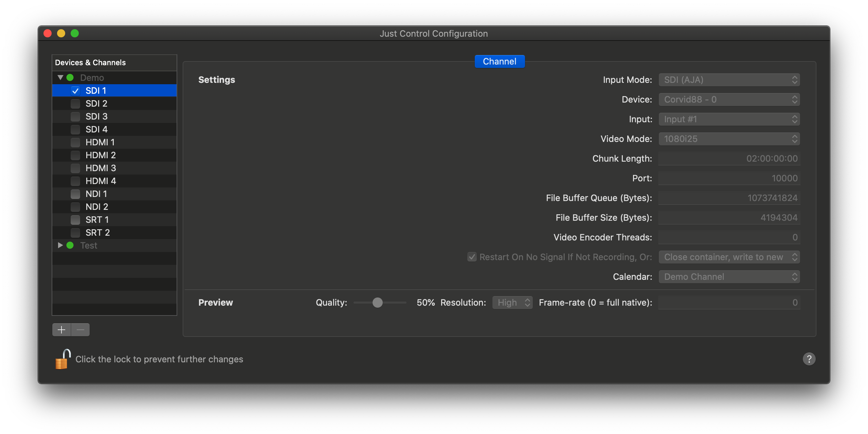Select the HDMI 4 channel row
The image size is (868, 434).
coord(114,181)
